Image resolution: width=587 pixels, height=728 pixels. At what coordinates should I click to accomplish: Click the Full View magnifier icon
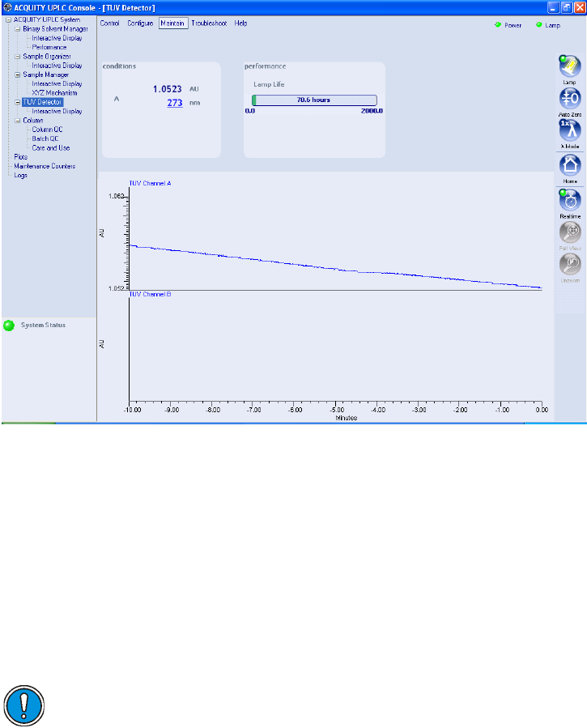point(570,232)
